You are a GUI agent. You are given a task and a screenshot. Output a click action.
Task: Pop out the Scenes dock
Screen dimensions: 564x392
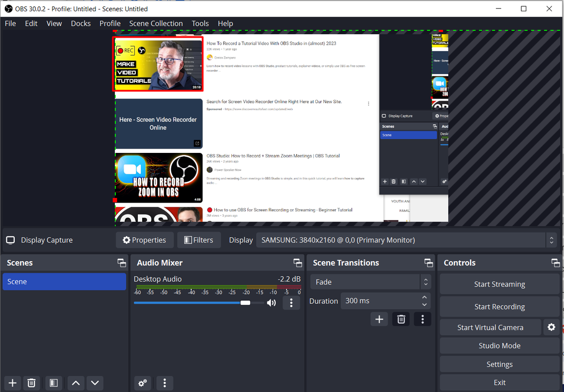(122, 263)
